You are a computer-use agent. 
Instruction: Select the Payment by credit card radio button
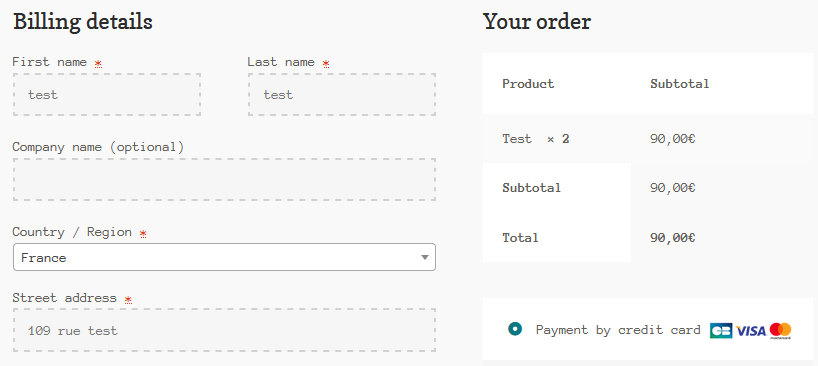(515, 329)
